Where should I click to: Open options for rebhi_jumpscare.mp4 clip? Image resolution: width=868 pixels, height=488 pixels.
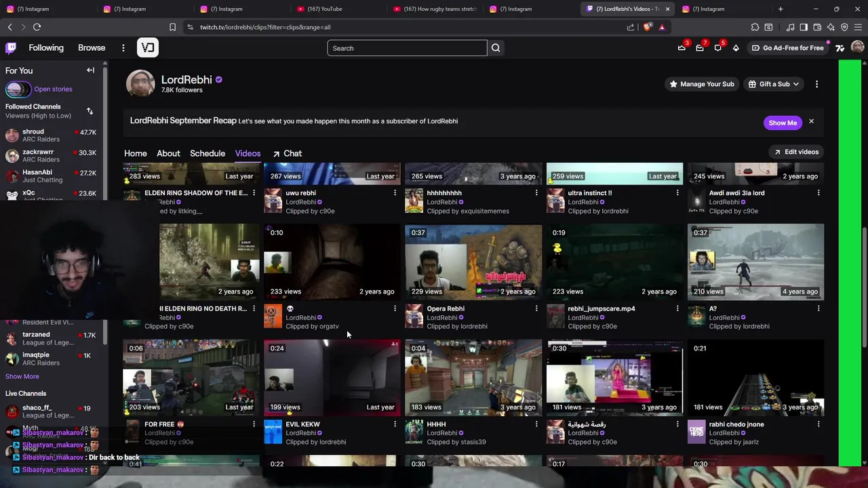[x=677, y=308]
